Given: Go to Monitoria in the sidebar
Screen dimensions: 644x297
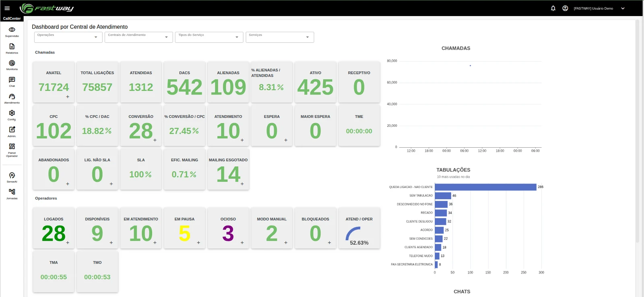Looking at the screenshot, I should 12,65.
